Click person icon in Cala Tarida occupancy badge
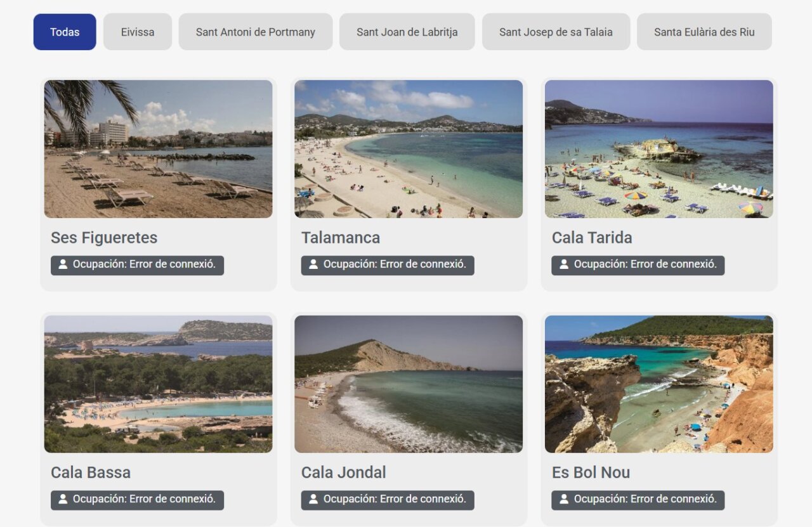 point(564,264)
